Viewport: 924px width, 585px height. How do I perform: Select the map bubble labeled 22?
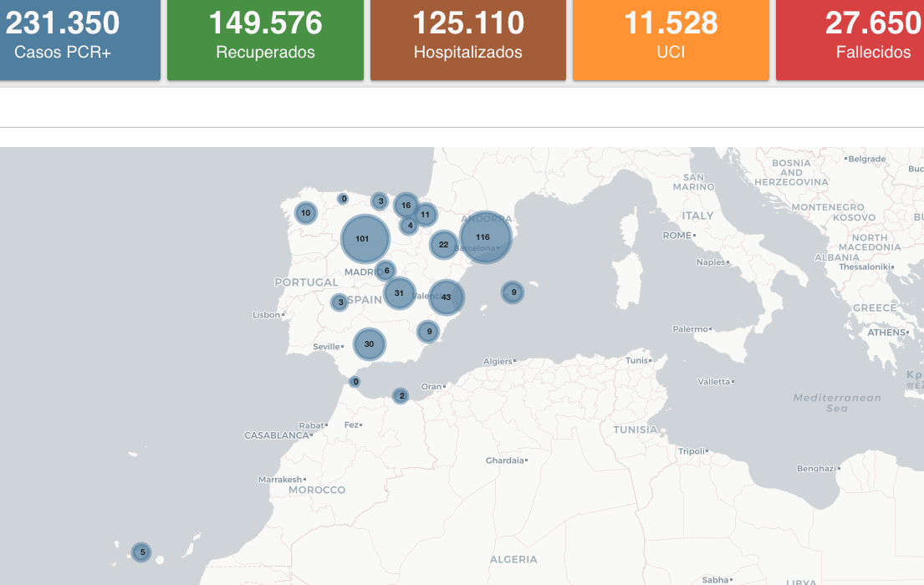coord(443,245)
